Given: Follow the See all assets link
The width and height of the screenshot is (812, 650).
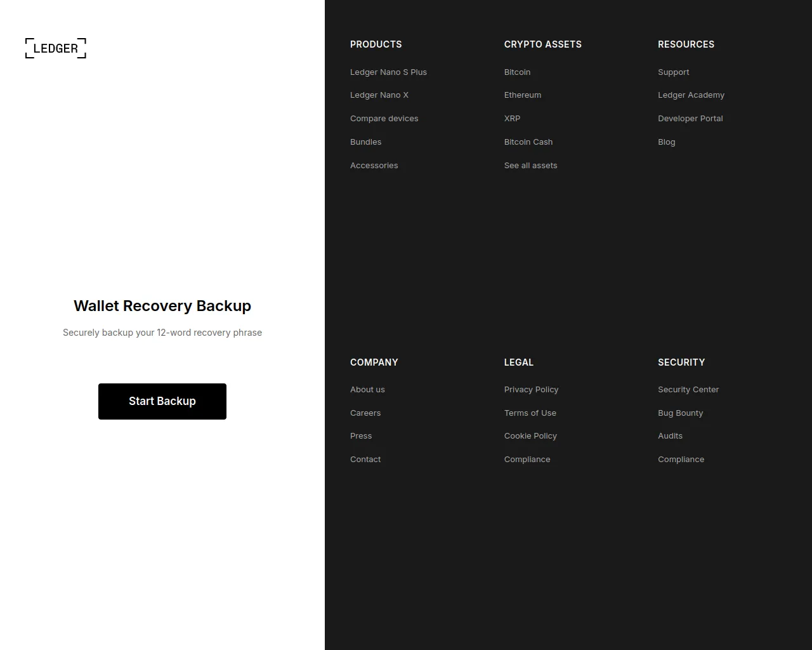Looking at the screenshot, I should pos(530,166).
